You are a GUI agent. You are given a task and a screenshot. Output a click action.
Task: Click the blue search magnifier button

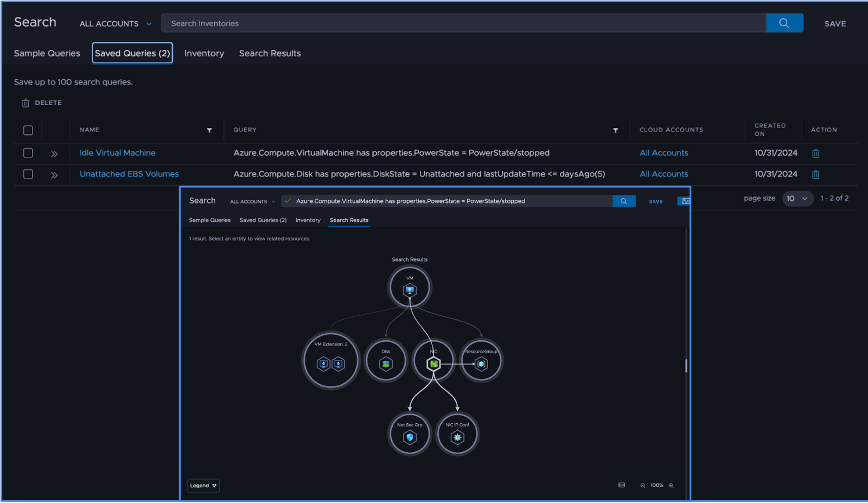tap(784, 23)
